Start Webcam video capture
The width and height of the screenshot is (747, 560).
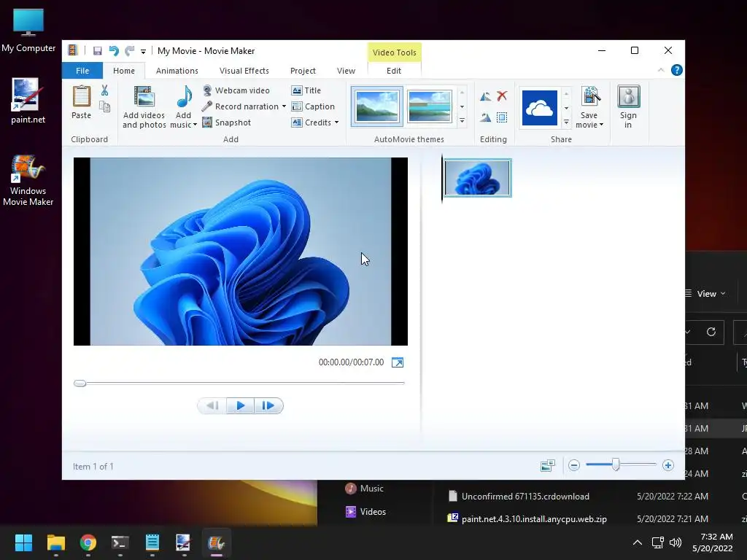pos(236,90)
